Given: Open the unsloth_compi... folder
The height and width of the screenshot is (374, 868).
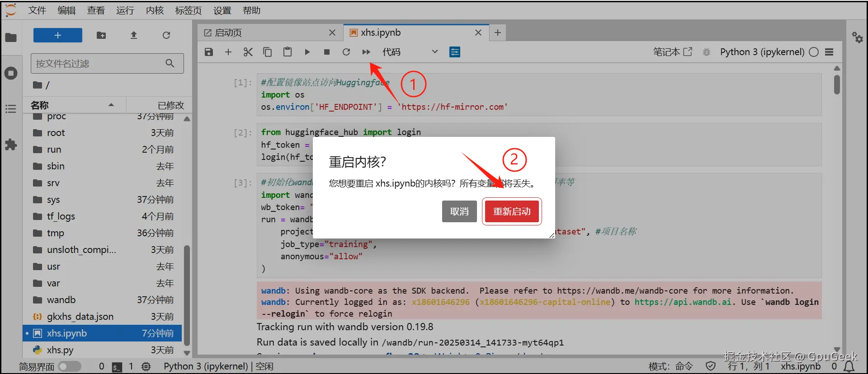Looking at the screenshot, I should pos(103,250).
